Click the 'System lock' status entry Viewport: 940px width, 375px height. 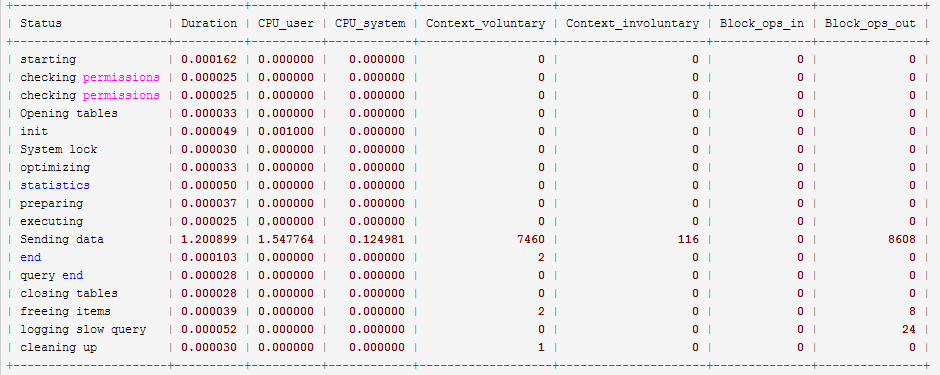59,149
